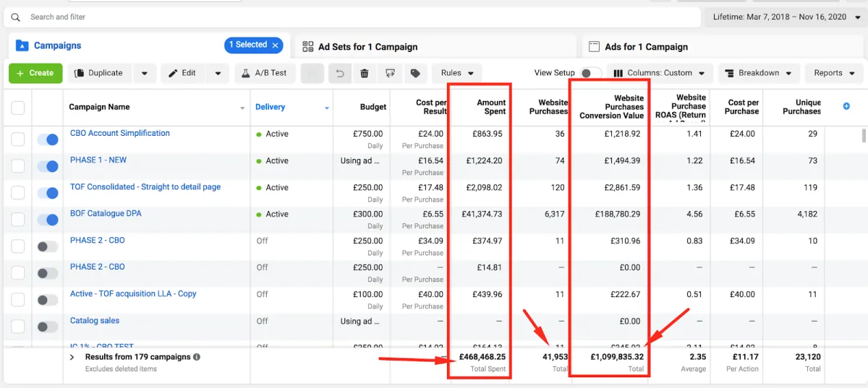Enable the View Setup switch
Screen dimensions: 868x388
click(x=590, y=73)
